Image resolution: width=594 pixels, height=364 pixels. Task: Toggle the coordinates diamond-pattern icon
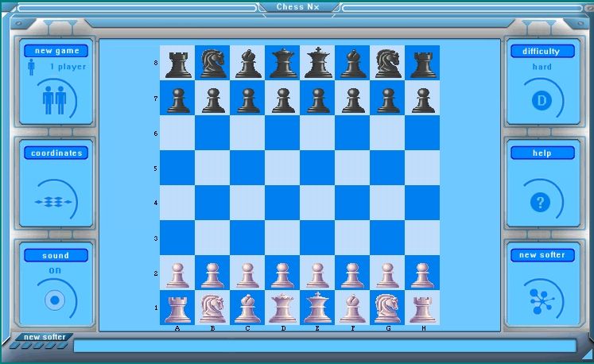pyautogui.click(x=53, y=202)
